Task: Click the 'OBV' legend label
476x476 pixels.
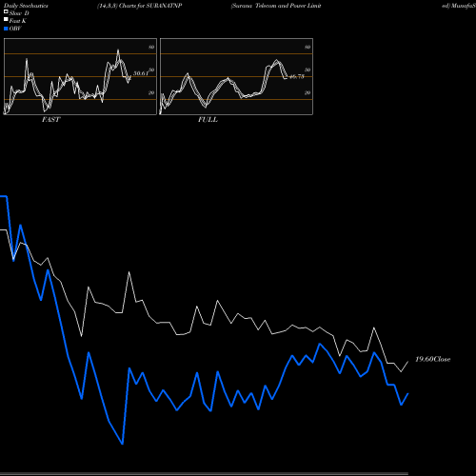Action: pyautogui.click(x=15, y=29)
